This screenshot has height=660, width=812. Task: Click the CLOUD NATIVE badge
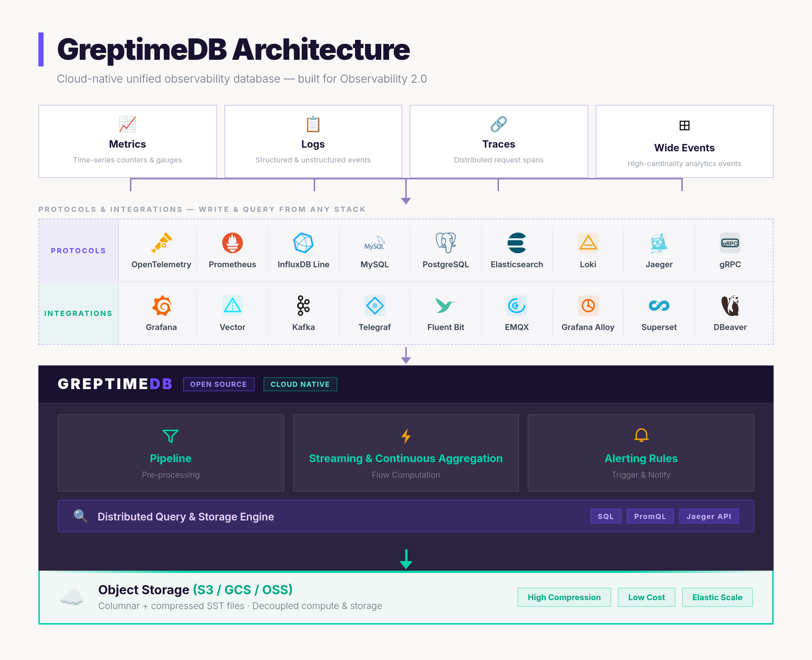pyautogui.click(x=300, y=384)
